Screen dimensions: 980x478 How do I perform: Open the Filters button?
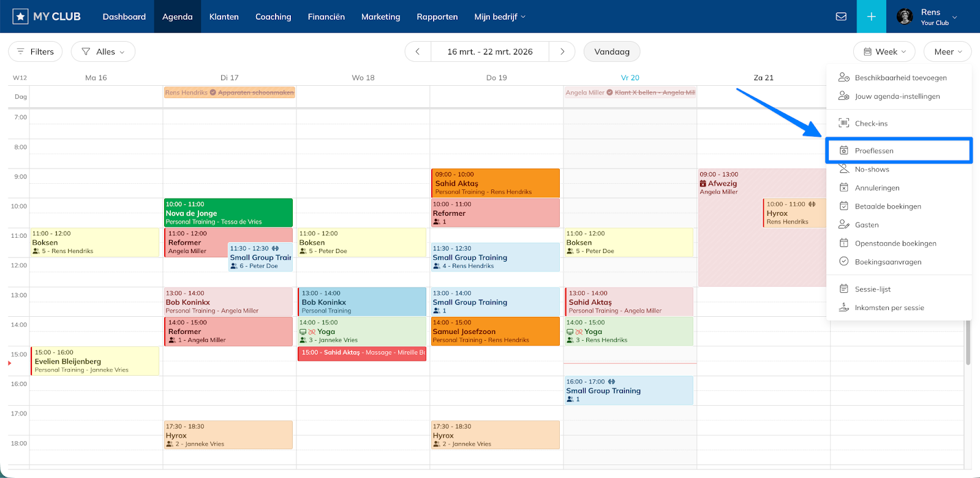pos(36,52)
